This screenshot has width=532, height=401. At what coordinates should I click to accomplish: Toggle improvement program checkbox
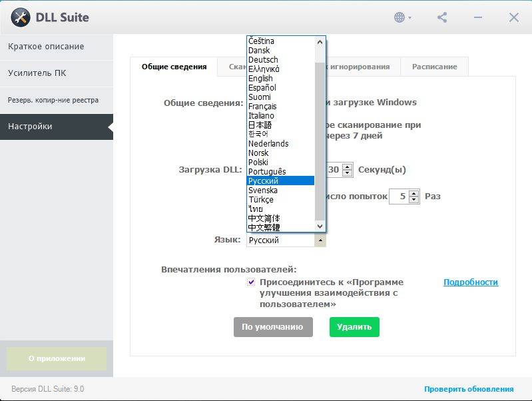click(251, 282)
